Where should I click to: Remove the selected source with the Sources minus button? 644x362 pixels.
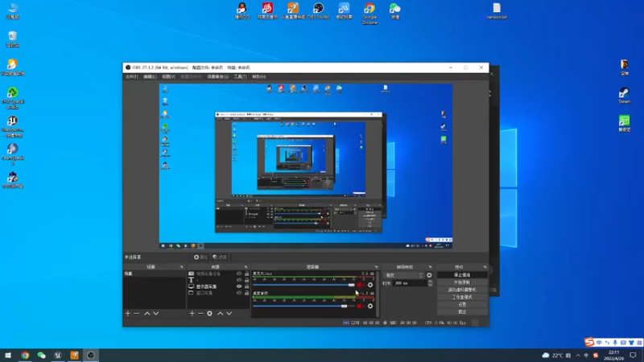pyautogui.click(x=200, y=314)
